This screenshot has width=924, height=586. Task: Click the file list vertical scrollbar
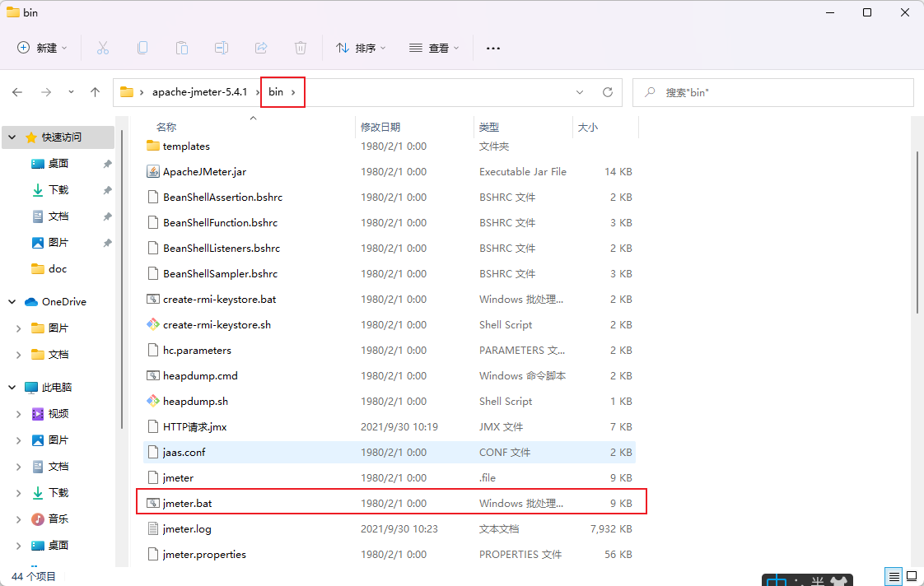tap(917, 233)
